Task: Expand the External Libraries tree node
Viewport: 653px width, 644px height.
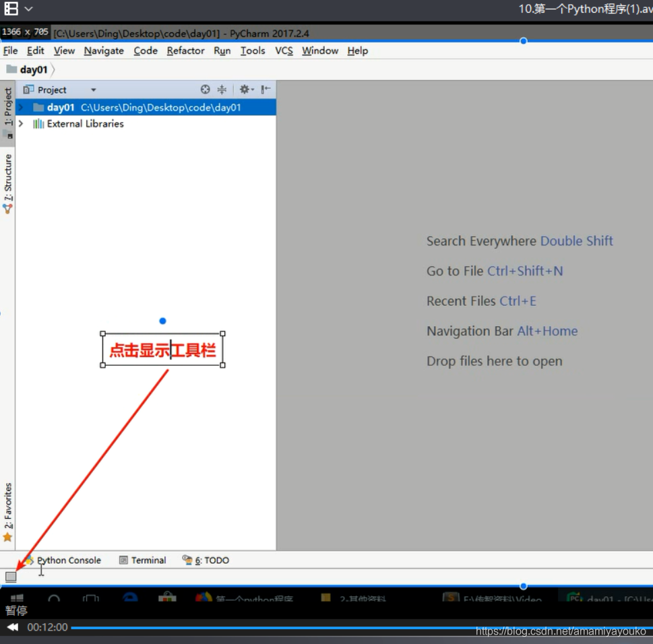Action: (x=21, y=124)
